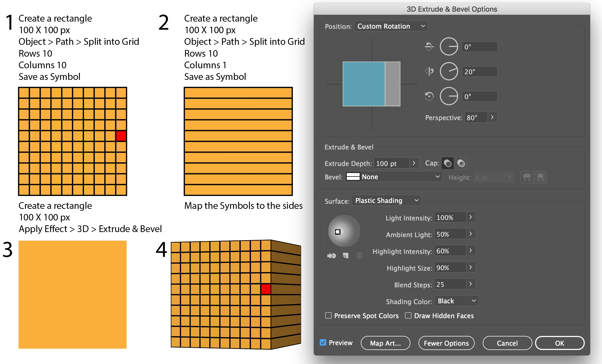Enable Preserve Spot Colors checkbox
Screen dimensions: 602x364
tap(328, 315)
